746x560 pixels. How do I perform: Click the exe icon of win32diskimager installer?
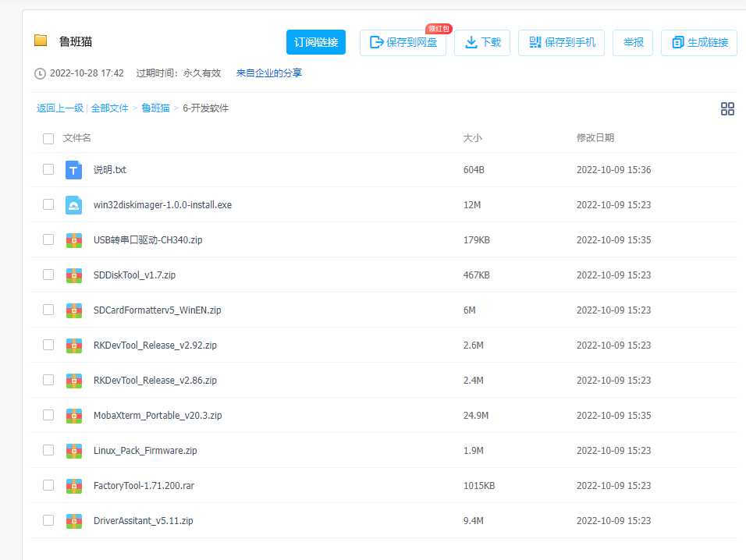[74, 205]
